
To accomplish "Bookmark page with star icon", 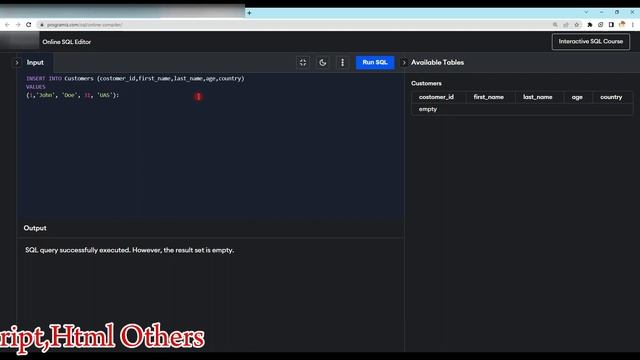I will (x=577, y=25).
